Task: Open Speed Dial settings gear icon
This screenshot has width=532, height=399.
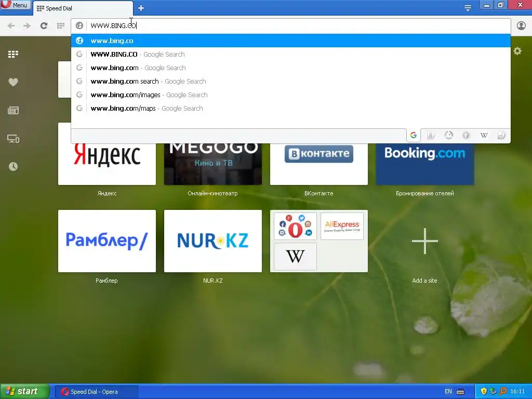Action: pos(517,51)
